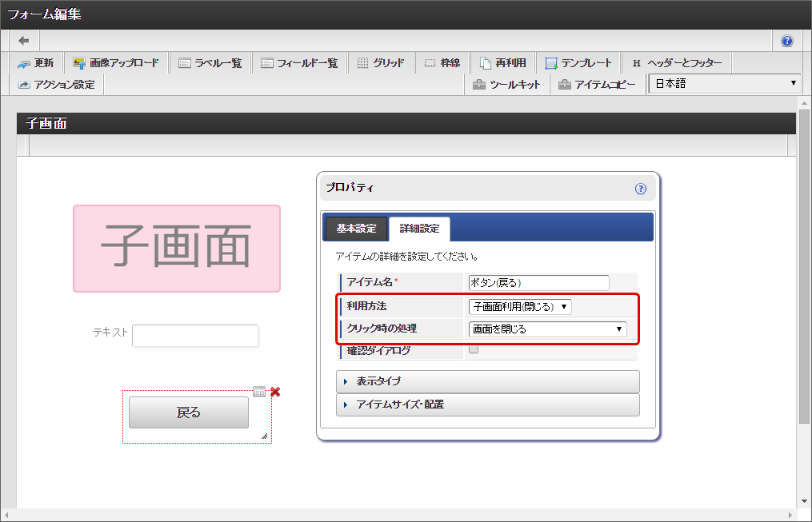The width and height of the screenshot is (812, 522).
Task: Open the ラベル一覧 list
Action: (210, 63)
